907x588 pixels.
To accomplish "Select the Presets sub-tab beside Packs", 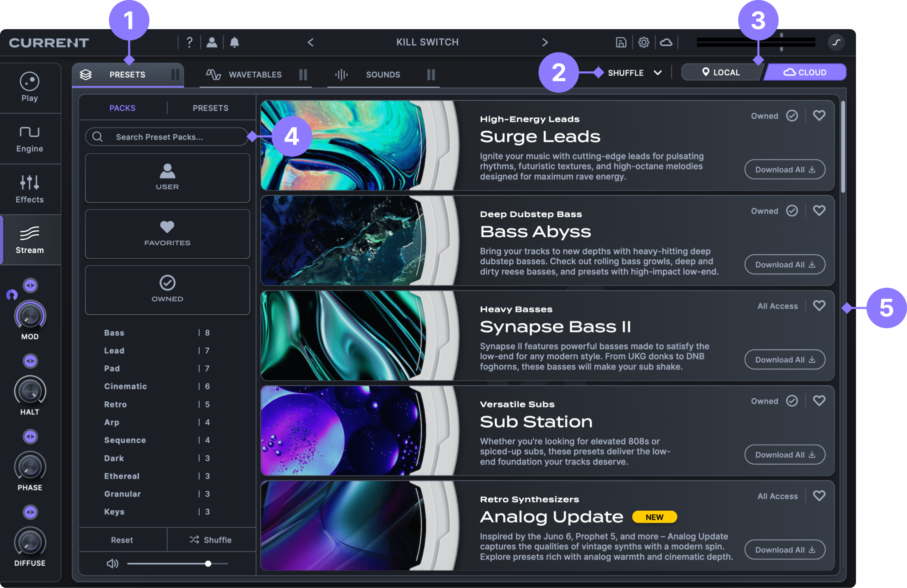I will pyautogui.click(x=210, y=108).
